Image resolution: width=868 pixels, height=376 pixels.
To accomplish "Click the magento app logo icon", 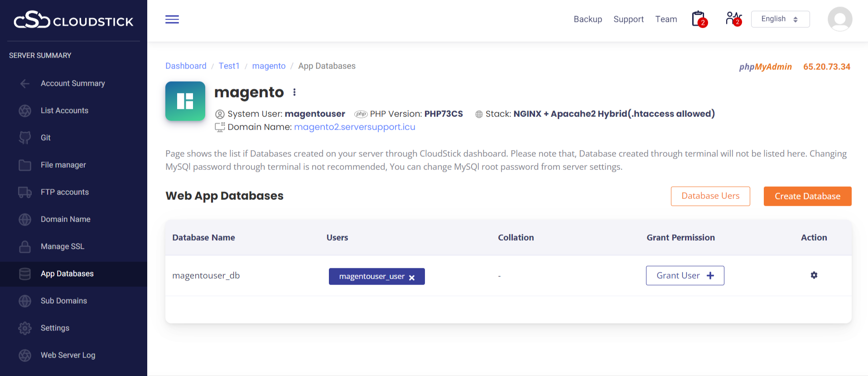I will point(185,101).
